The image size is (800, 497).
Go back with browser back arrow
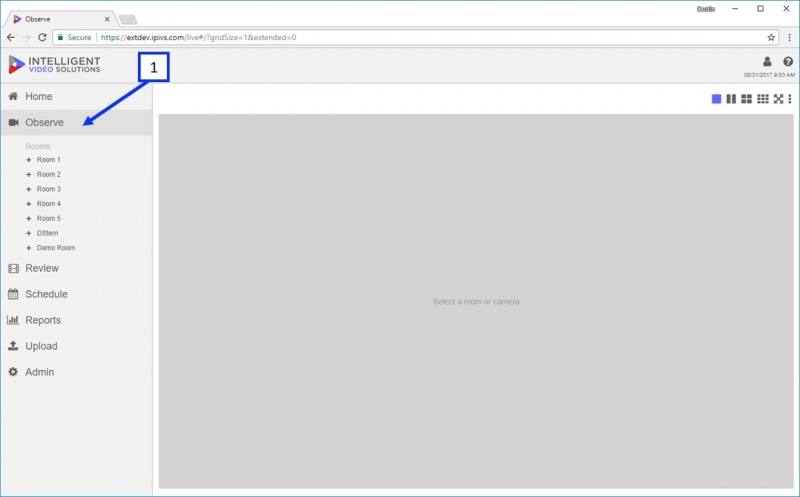11,37
